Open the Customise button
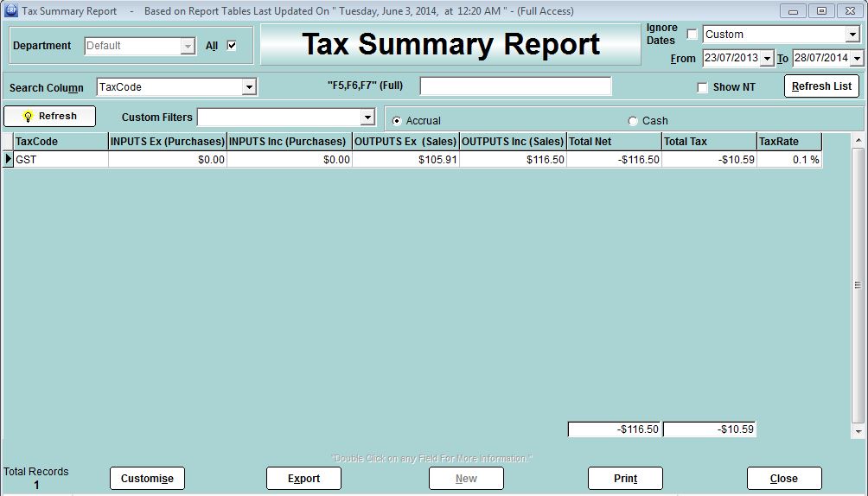The height and width of the screenshot is (496, 868). [147, 478]
